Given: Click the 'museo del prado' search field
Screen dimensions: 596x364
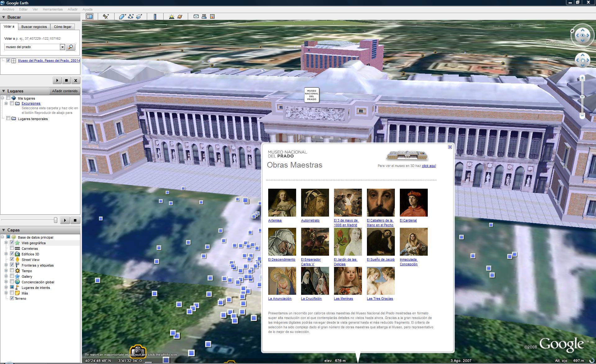Looking at the screenshot, I should click(32, 47).
